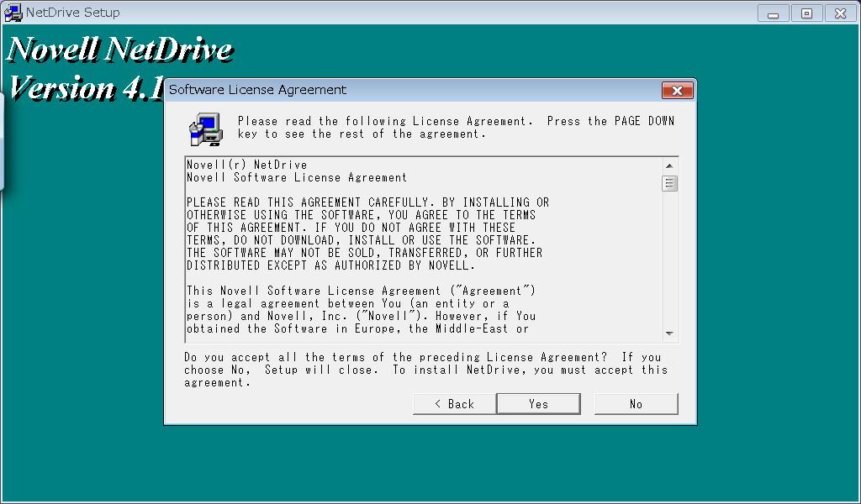Go back with the < Back button
861x504 pixels.
[x=454, y=404]
